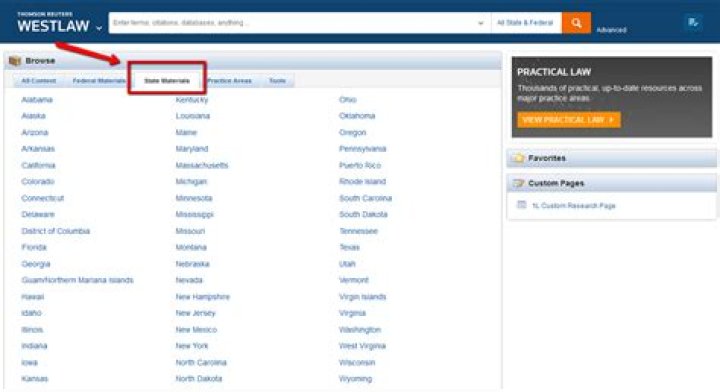Expand the Westlaw product dropdown arrow
Viewport: 720px width, 392px height.
point(99,28)
